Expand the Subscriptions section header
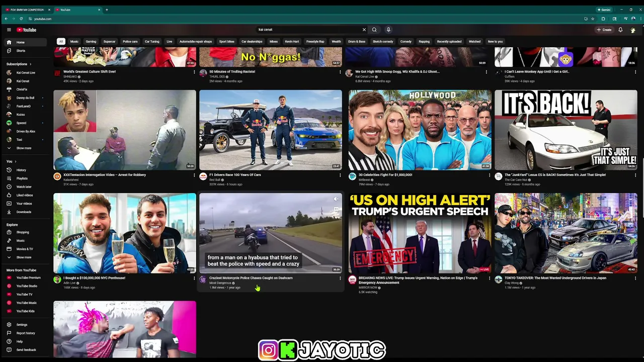Image resolution: width=644 pixels, height=362 pixels. 19,64
